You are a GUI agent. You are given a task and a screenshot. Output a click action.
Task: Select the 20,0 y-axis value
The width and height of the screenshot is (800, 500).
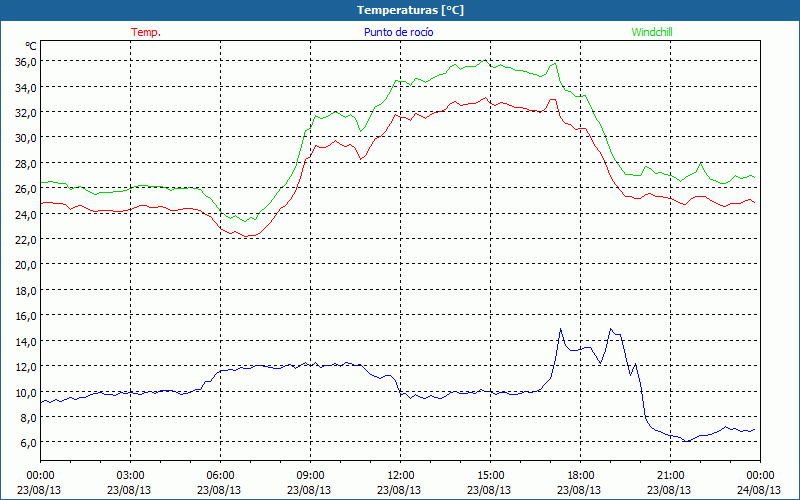pyautogui.click(x=27, y=265)
